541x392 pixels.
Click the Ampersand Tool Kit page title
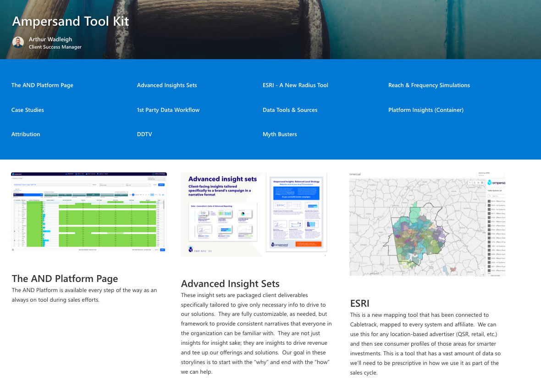(x=71, y=22)
